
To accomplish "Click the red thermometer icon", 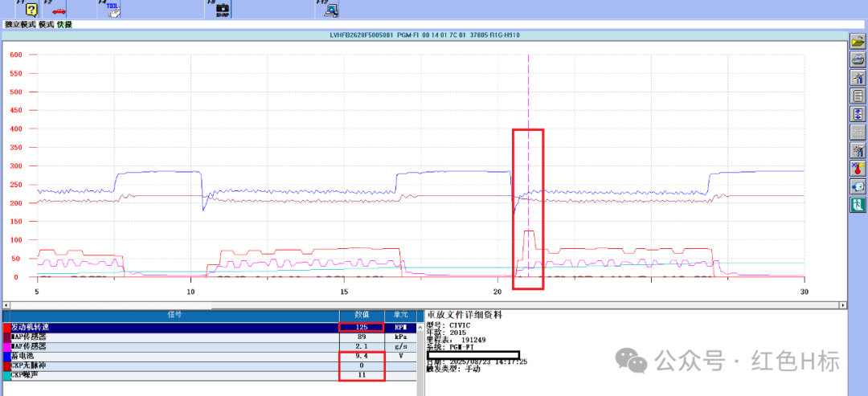I will click(x=858, y=169).
